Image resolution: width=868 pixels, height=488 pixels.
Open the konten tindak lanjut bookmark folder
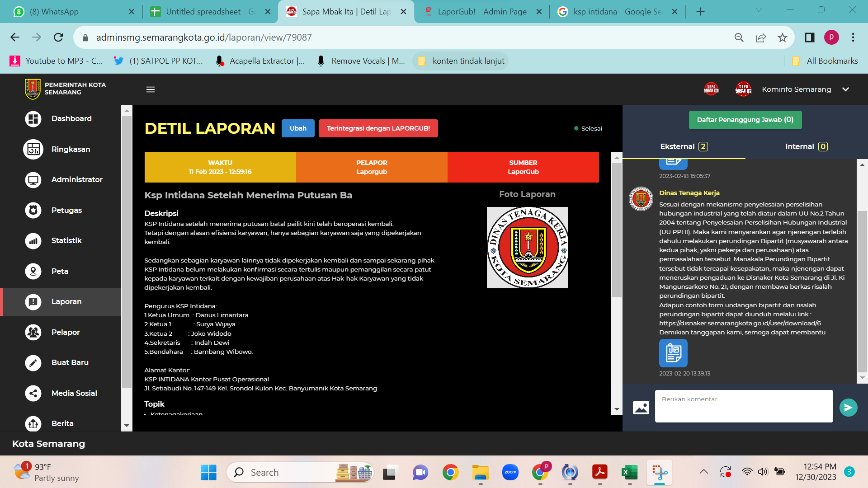coord(461,61)
